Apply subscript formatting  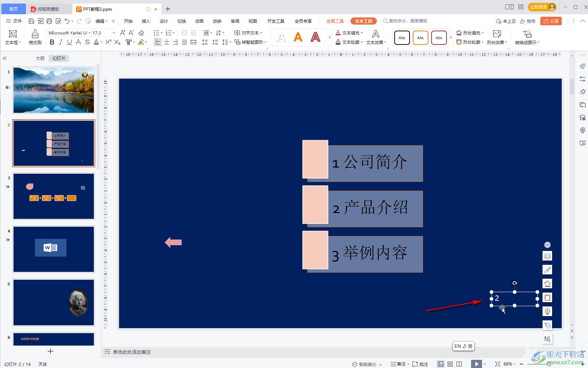click(x=117, y=42)
